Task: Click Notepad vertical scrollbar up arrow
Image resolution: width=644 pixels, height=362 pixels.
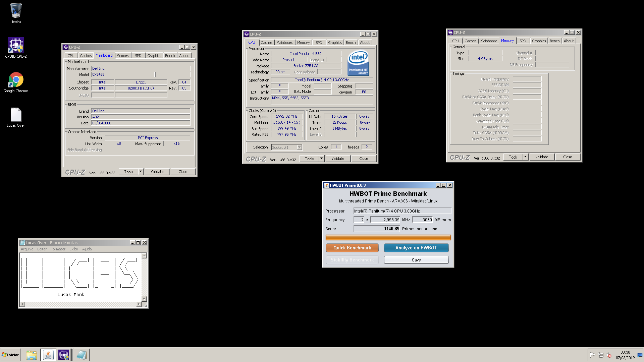Action: [x=144, y=256]
